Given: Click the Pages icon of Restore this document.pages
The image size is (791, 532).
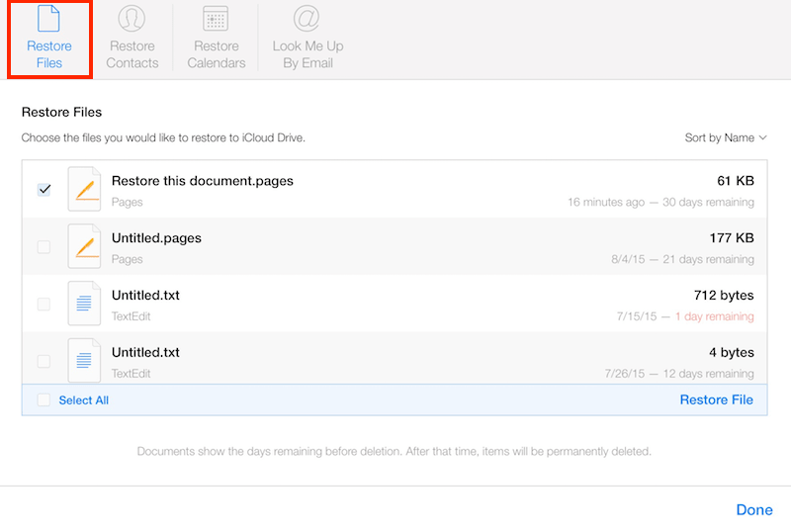Looking at the screenshot, I should pyautogui.click(x=84, y=189).
